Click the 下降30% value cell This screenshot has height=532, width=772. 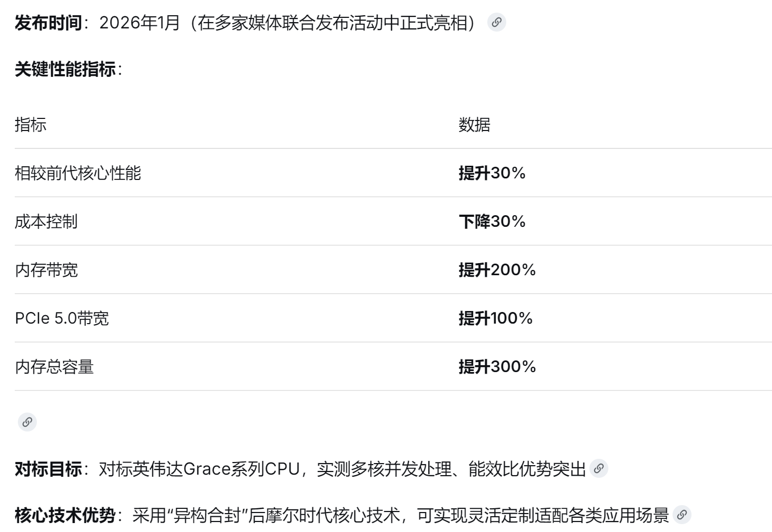pyautogui.click(x=492, y=222)
